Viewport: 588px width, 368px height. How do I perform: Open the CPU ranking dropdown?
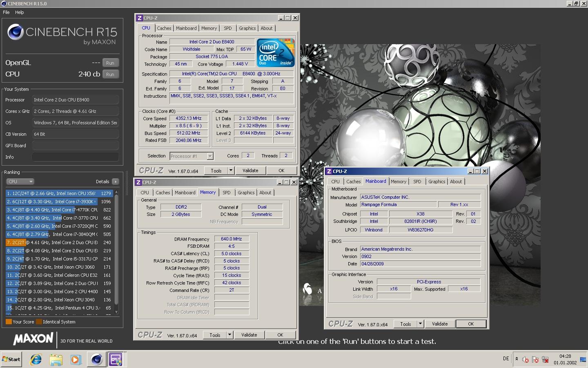click(x=20, y=182)
